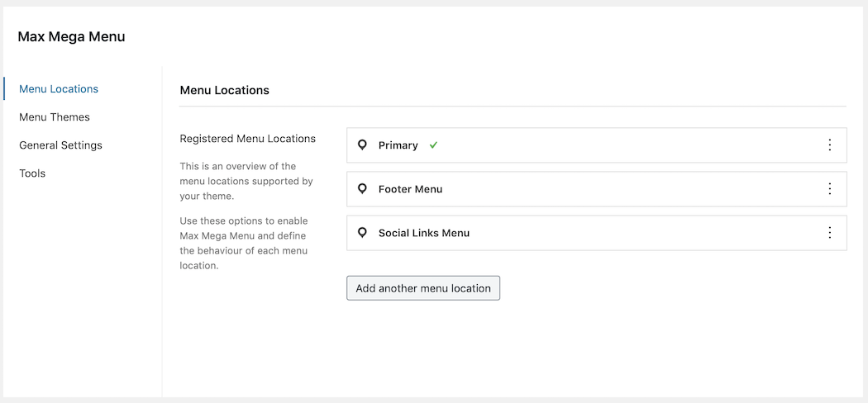This screenshot has width=868, height=403.
Task: Click the pin icon beside Social Links Menu
Action: coord(362,233)
